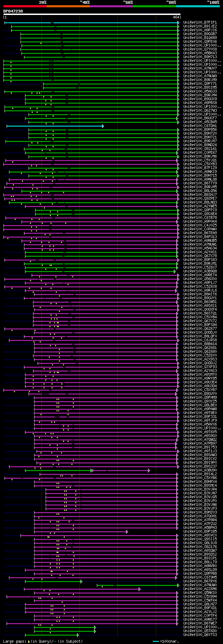Click the BP047238 query name

(13, 11)
